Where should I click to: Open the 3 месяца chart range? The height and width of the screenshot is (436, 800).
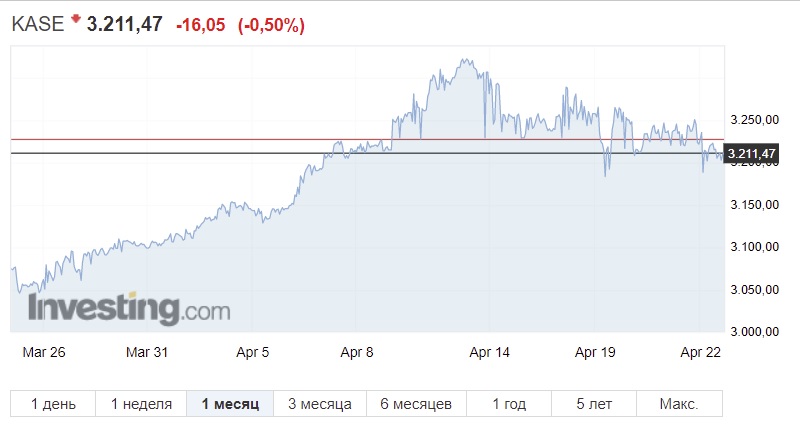pos(319,404)
